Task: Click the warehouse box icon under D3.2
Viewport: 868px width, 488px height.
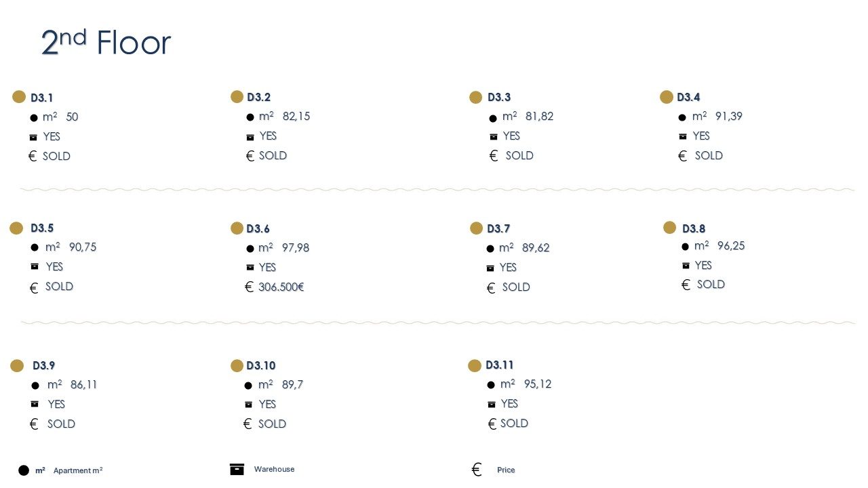Action: click(250, 137)
